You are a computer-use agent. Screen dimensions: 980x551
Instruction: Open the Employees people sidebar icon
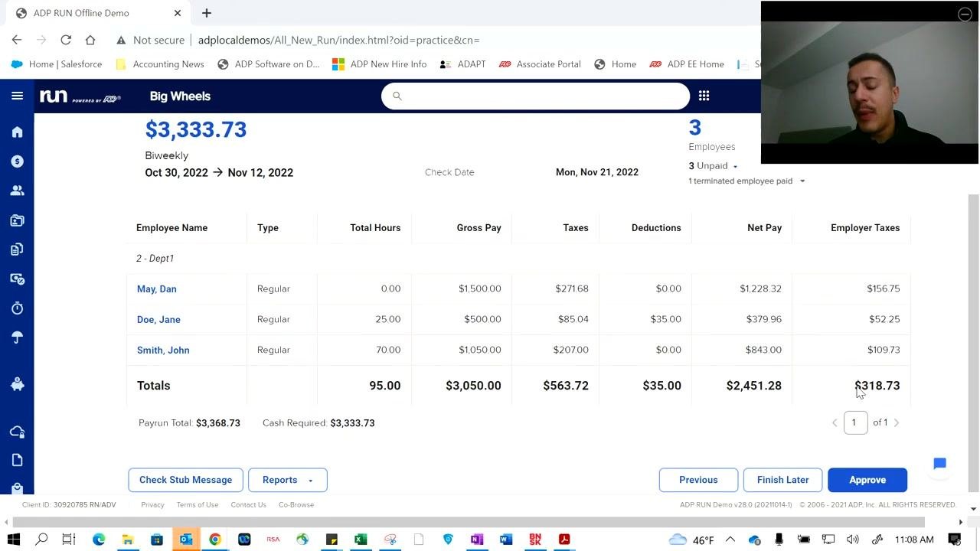click(x=17, y=191)
